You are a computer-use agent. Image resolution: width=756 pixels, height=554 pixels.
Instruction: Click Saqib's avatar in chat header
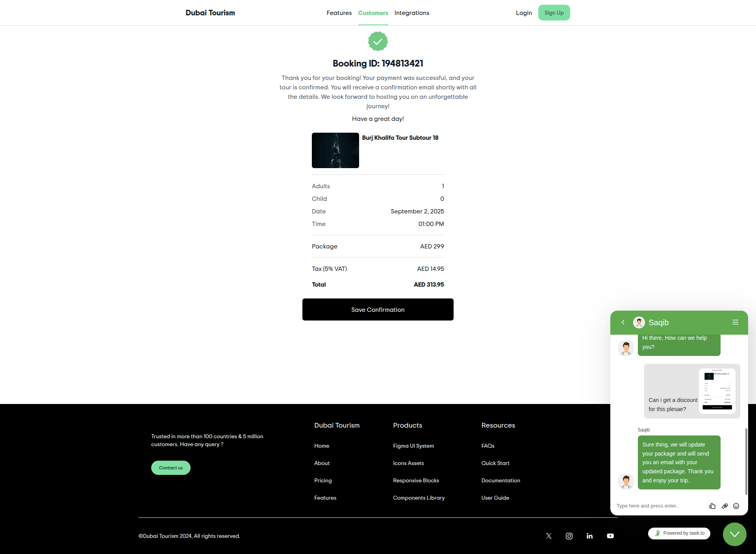[x=639, y=322]
